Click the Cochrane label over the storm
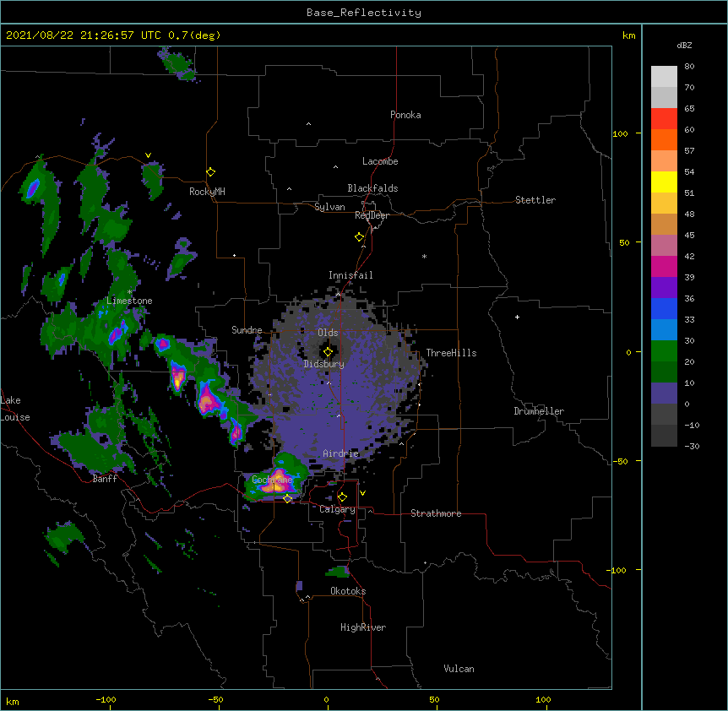This screenshot has width=728, height=711. 272,480
